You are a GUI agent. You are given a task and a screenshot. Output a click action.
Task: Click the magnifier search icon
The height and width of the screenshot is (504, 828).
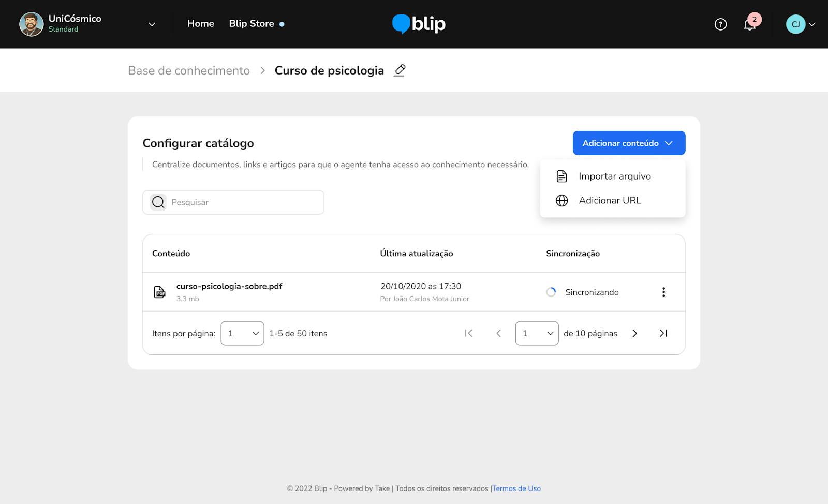(158, 202)
